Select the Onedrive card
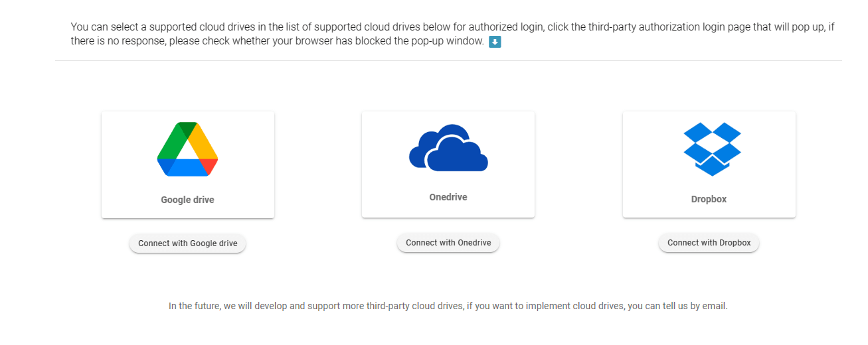 [x=448, y=165]
